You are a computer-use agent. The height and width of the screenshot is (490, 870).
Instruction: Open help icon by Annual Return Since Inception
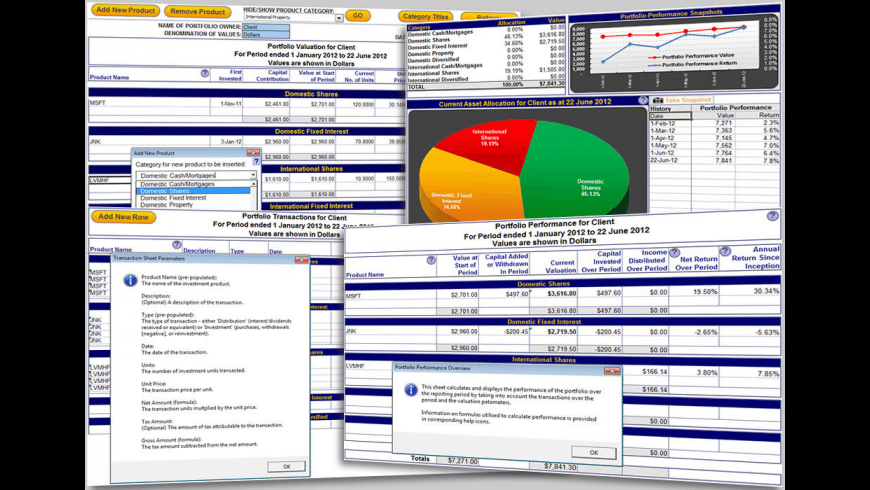click(x=725, y=251)
